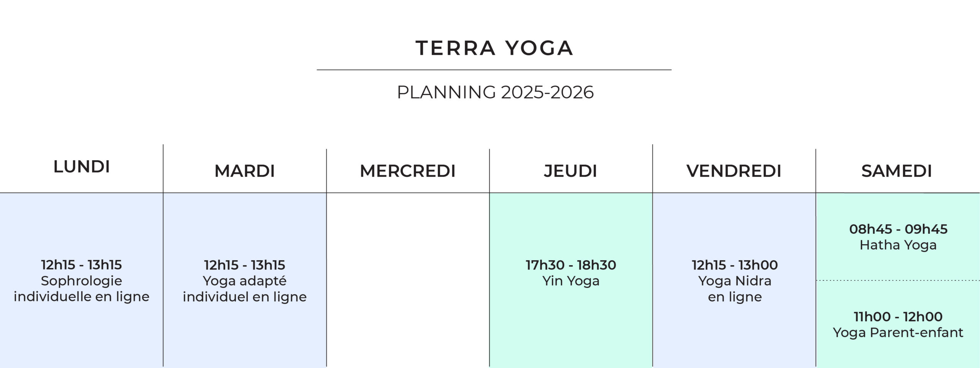Select the MARDI column header
Image resolution: width=980 pixels, height=368 pixels.
pos(245,171)
